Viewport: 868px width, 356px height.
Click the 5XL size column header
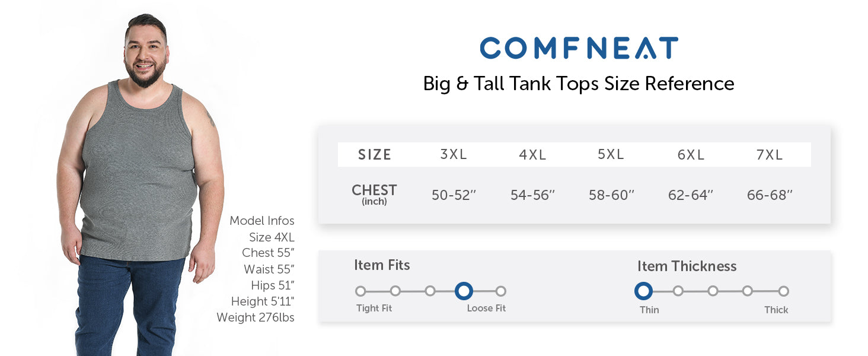(x=611, y=155)
